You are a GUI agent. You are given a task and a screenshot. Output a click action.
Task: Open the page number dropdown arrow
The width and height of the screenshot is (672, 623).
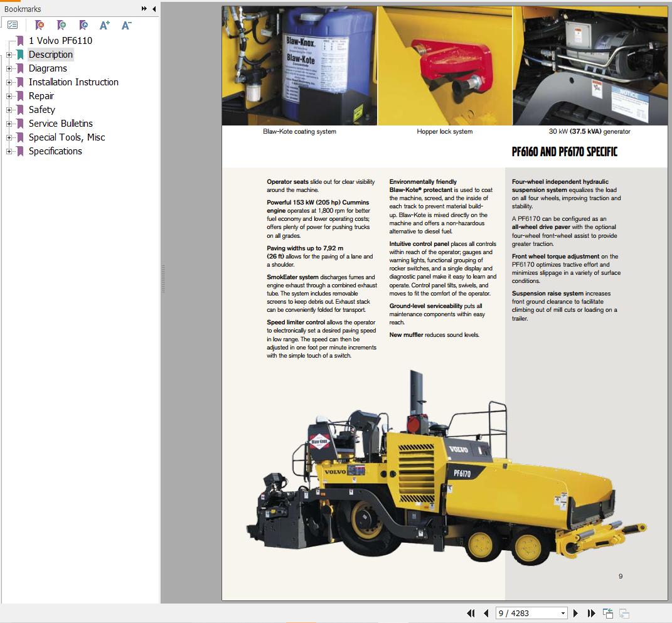tap(563, 613)
